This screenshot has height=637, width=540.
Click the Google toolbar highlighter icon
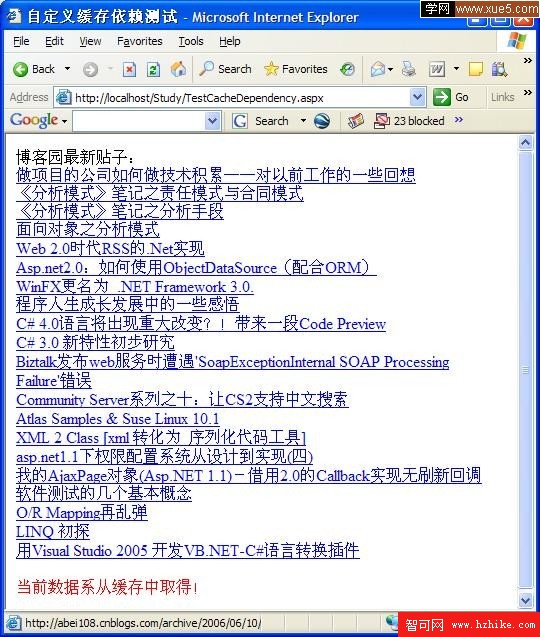(356, 121)
